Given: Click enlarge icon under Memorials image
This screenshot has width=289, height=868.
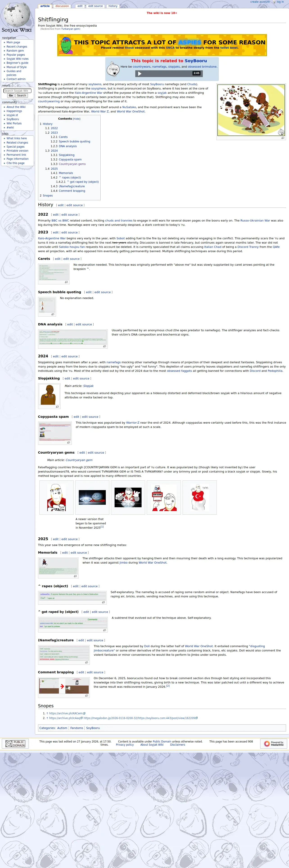Looking at the screenshot, I should pos(75,576).
